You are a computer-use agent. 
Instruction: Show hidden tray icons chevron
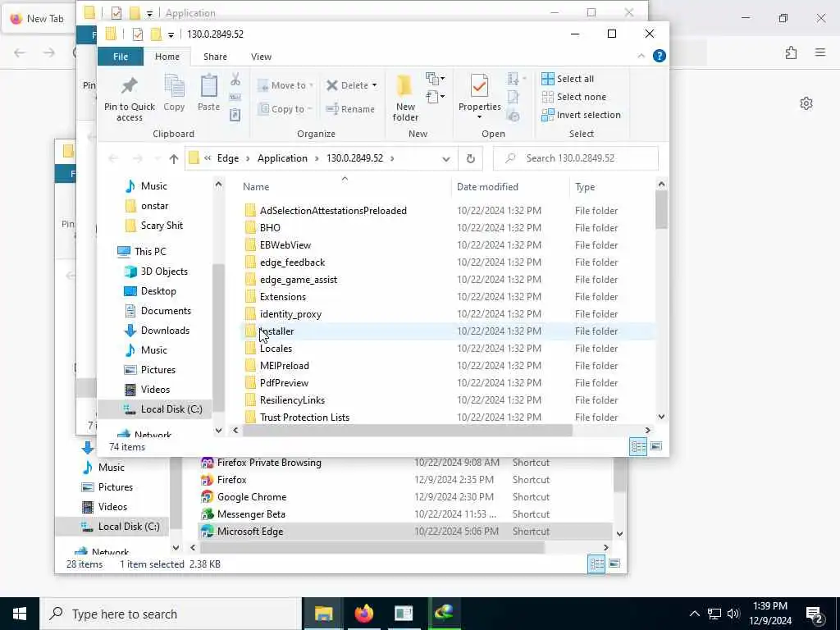tap(694, 614)
